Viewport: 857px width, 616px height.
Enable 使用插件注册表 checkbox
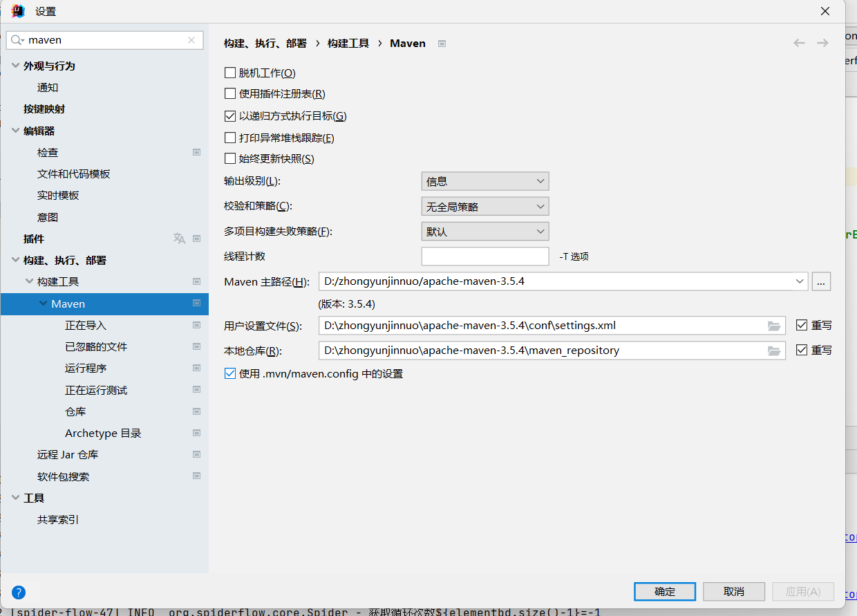click(x=230, y=93)
